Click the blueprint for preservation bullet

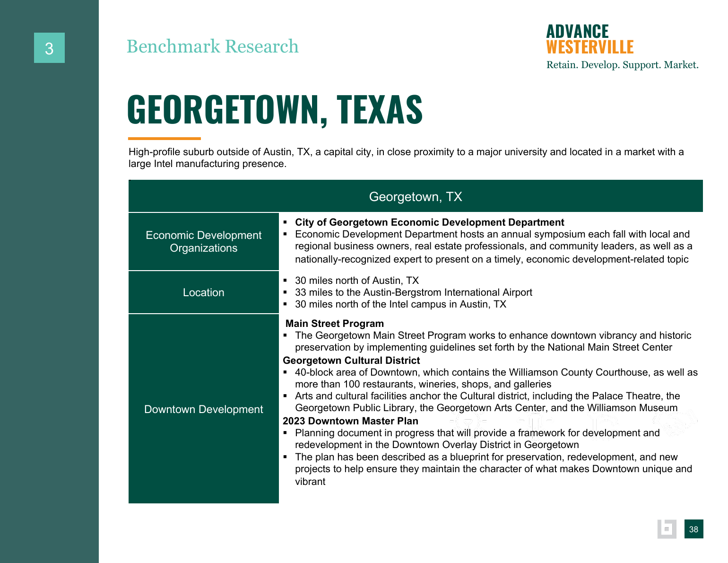pyautogui.click(x=493, y=469)
